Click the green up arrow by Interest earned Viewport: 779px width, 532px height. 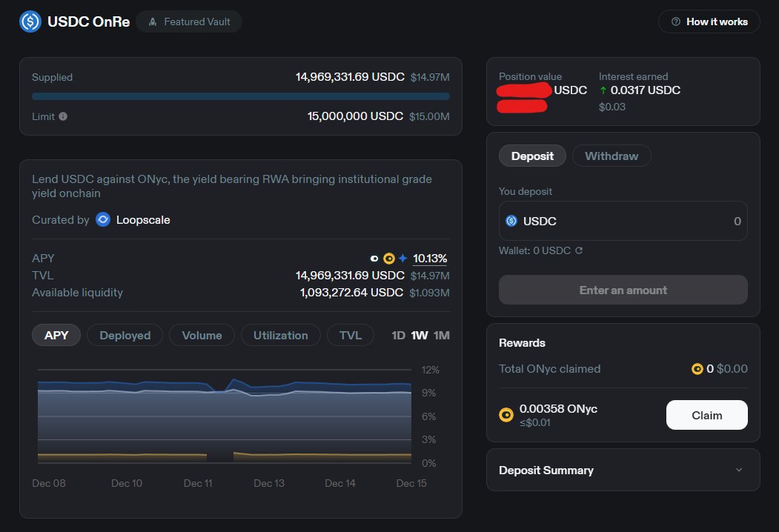603,90
